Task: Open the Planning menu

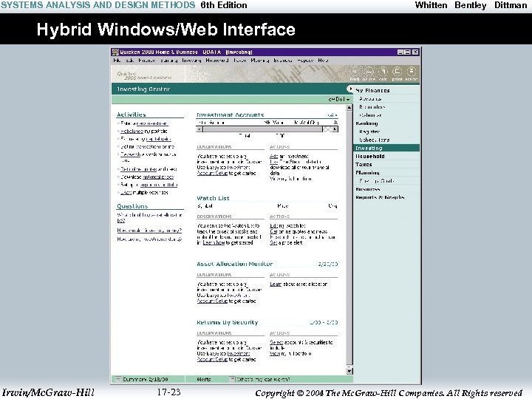Action: click(260, 61)
